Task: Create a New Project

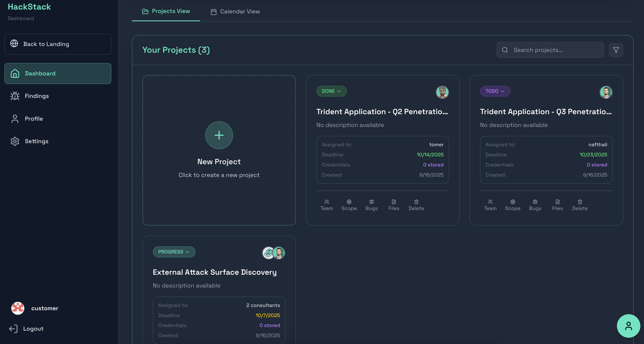Action: [x=219, y=136]
